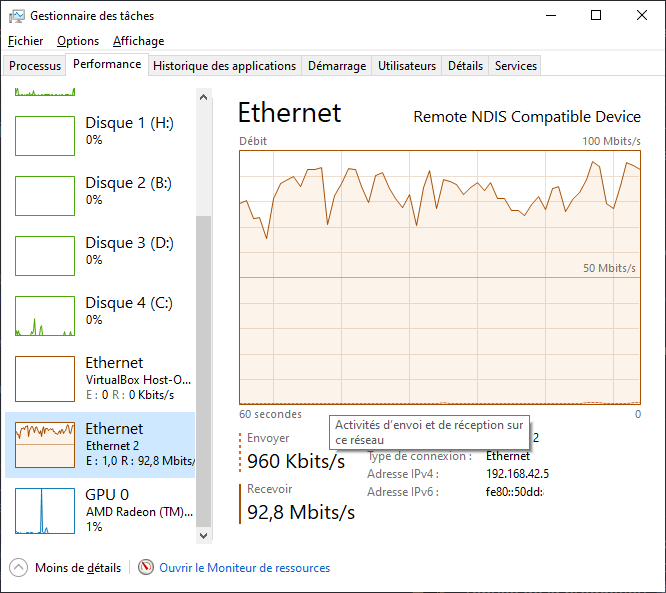Select the Disque 2 (B:) graph thumbnail
The image size is (666, 593).
45,196
